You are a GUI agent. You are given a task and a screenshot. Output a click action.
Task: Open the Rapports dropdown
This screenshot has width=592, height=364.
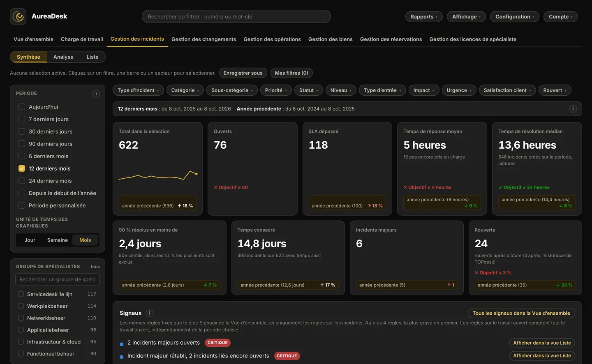424,17
